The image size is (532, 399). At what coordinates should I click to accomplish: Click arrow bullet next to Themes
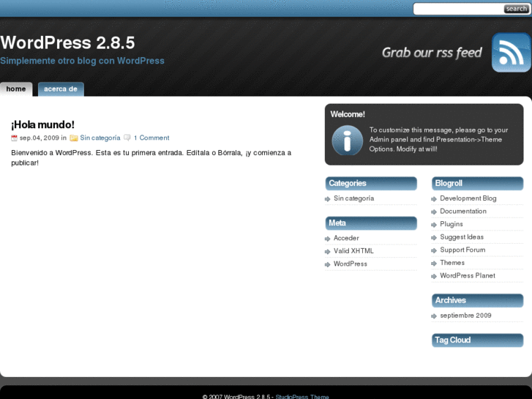tap(434, 264)
